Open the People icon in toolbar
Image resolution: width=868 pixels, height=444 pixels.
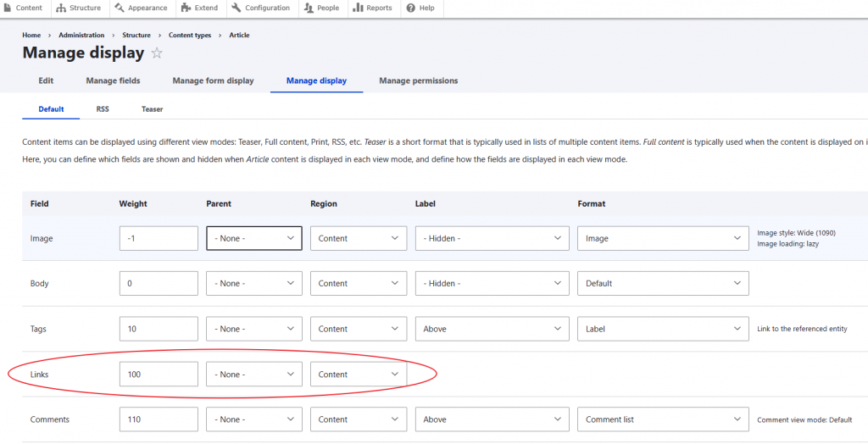pyautogui.click(x=309, y=8)
